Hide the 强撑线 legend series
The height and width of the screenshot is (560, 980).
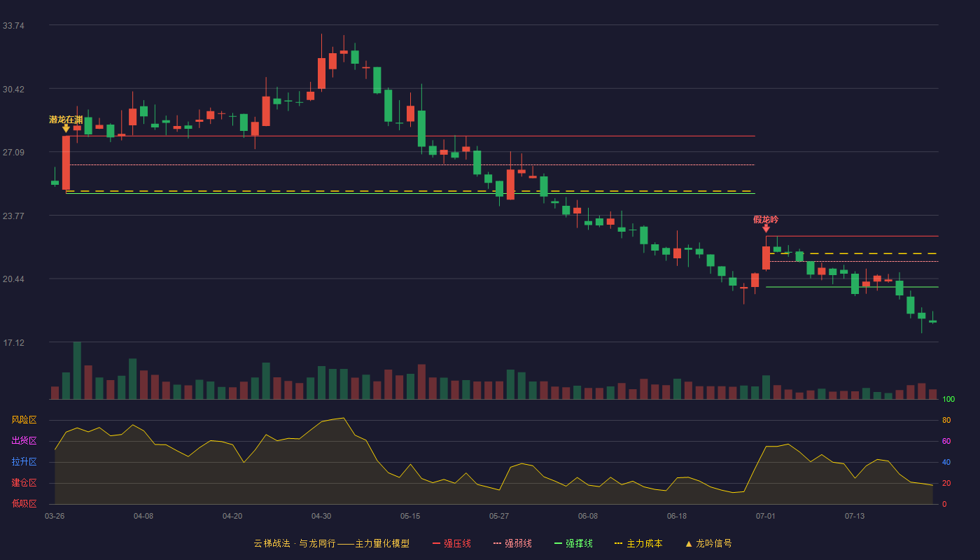(x=573, y=543)
